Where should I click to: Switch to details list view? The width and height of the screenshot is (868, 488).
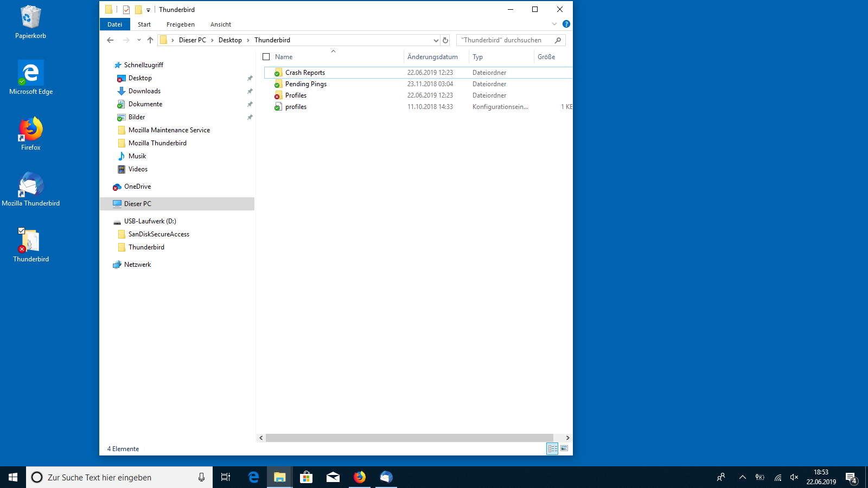pyautogui.click(x=552, y=448)
